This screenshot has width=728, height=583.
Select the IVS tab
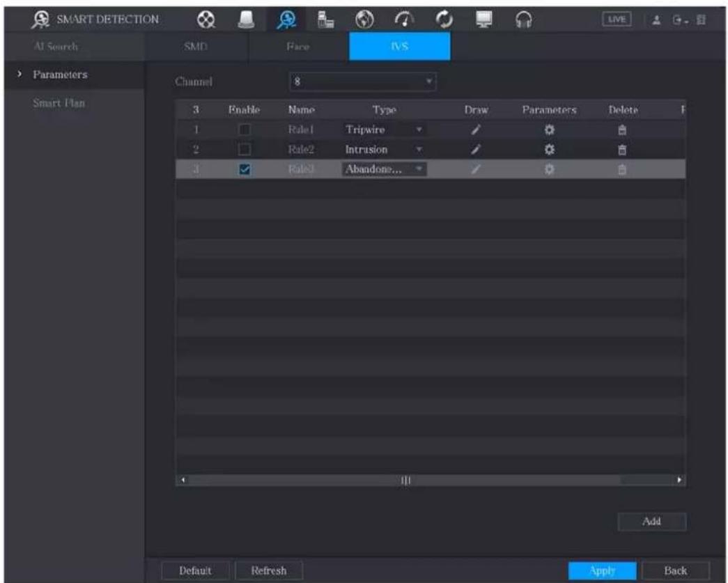399,47
